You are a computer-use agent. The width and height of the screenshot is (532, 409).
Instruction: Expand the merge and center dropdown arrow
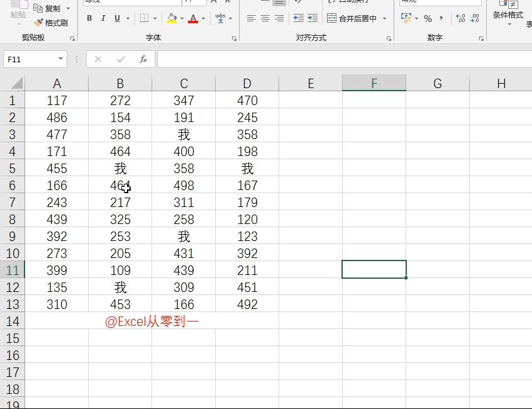pos(384,19)
